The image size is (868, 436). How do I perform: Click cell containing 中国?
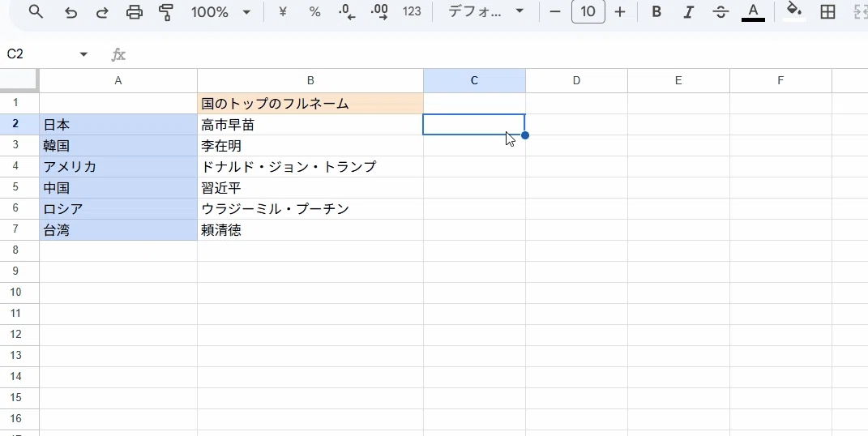[x=118, y=187]
